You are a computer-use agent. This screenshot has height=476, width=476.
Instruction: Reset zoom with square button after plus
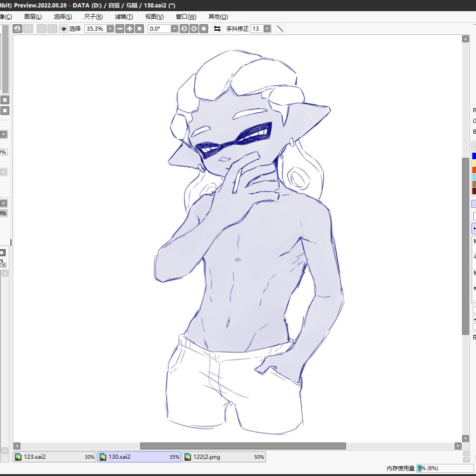[x=139, y=28]
